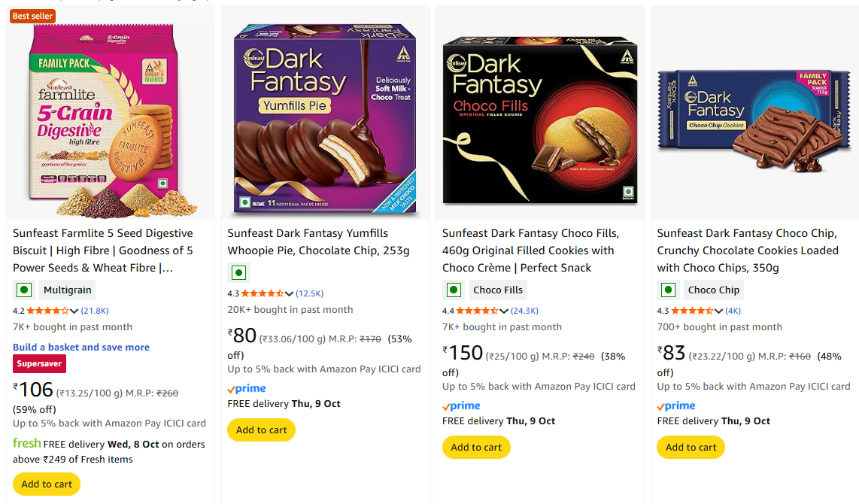
Task: Open the 4.3 rating dropdown for Choco Chip cookies
Action: coord(718,311)
